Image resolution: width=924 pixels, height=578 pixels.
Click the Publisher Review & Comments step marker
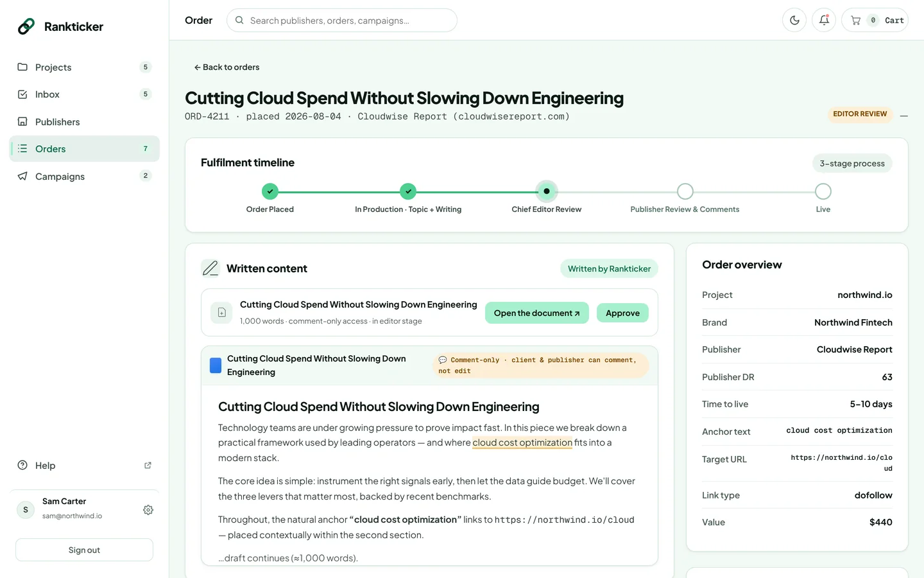tap(685, 191)
